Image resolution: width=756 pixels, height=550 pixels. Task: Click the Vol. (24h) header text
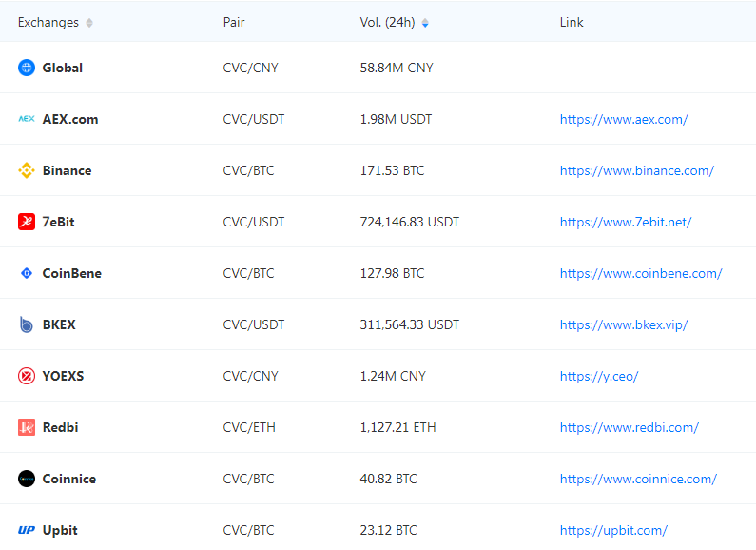click(387, 23)
